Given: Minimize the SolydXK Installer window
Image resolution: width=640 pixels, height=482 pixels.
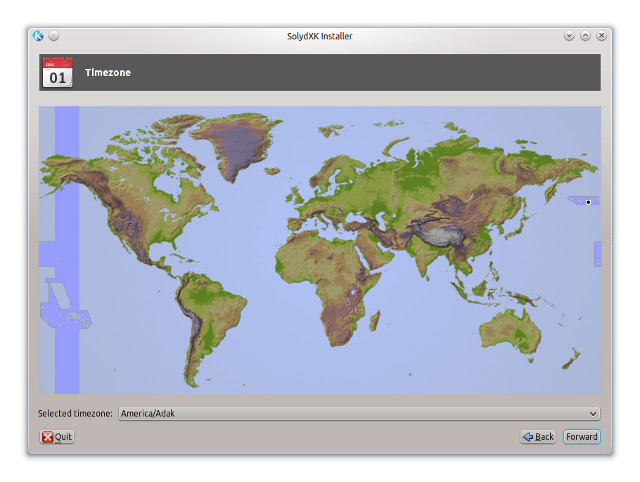Looking at the screenshot, I should click(569, 36).
